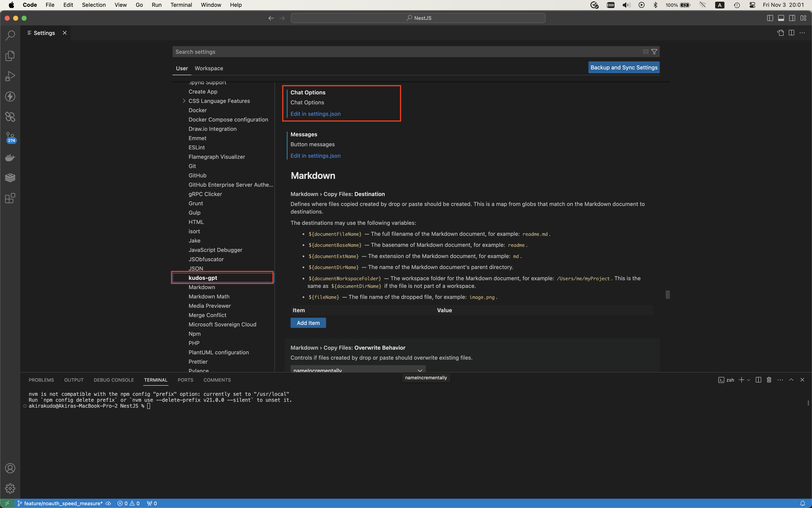Click Open Settings (JSON) icon
This screenshot has width=812, height=508.
(x=780, y=33)
